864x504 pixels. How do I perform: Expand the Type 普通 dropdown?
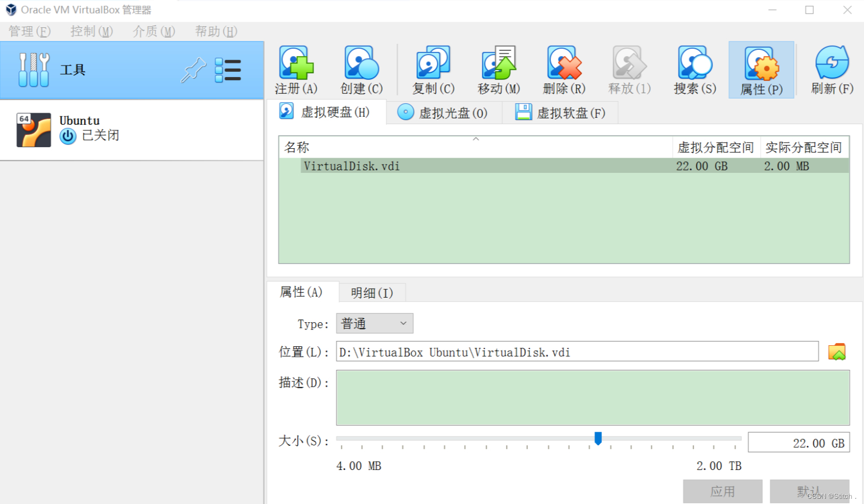coord(374,323)
